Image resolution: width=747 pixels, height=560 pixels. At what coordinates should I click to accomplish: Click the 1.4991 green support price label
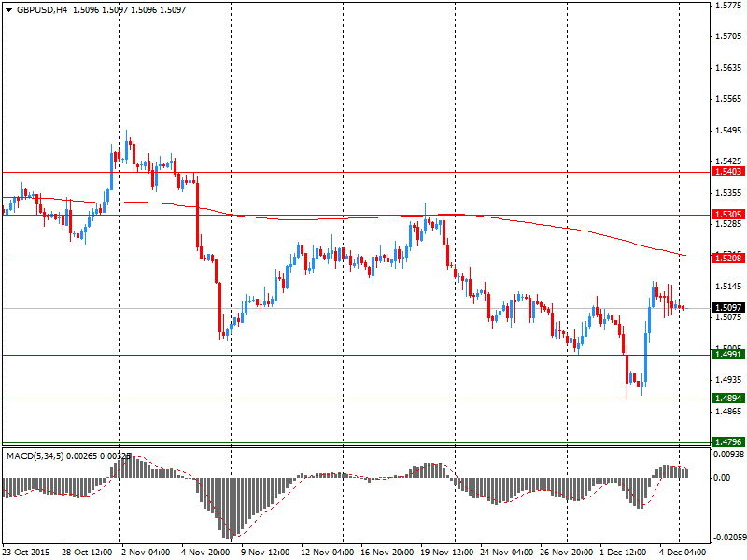(x=727, y=355)
